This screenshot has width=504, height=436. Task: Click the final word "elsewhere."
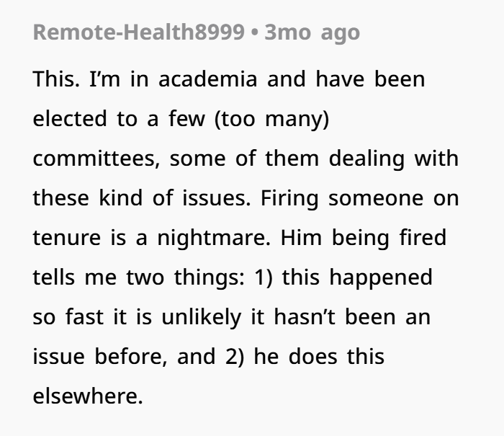(88, 396)
